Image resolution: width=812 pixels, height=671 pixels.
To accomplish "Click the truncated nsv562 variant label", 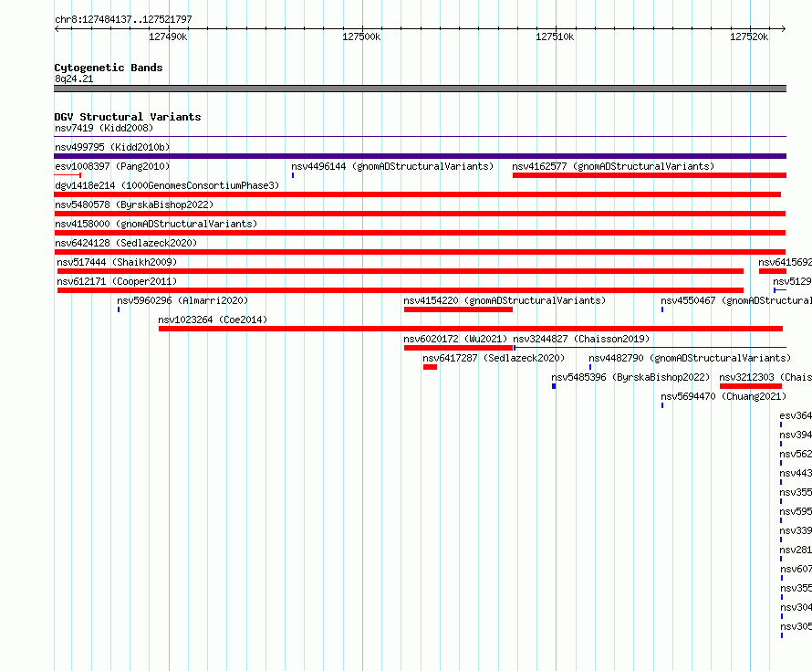I will coord(796,454).
